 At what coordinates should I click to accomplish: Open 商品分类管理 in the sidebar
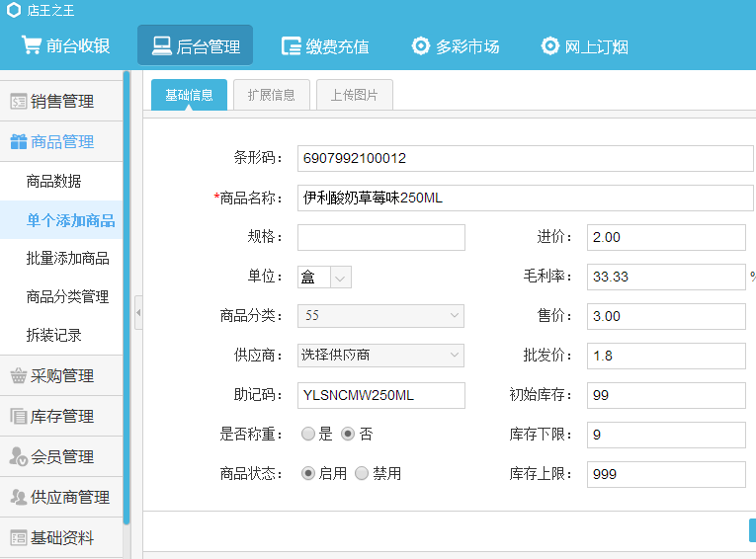pyautogui.click(x=61, y=296)
